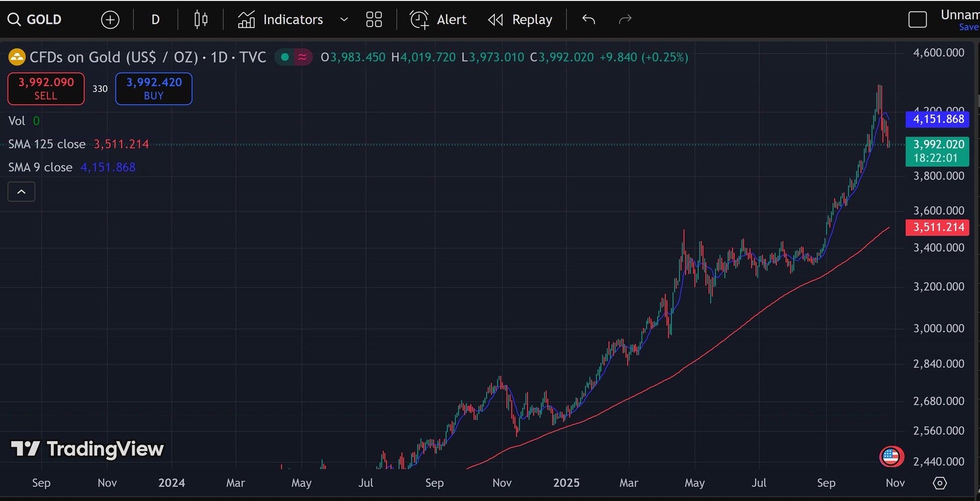Expand the Indicators favorites dropdown arrow
Viewport: 980px width, 501px height.
coord(344,20)
